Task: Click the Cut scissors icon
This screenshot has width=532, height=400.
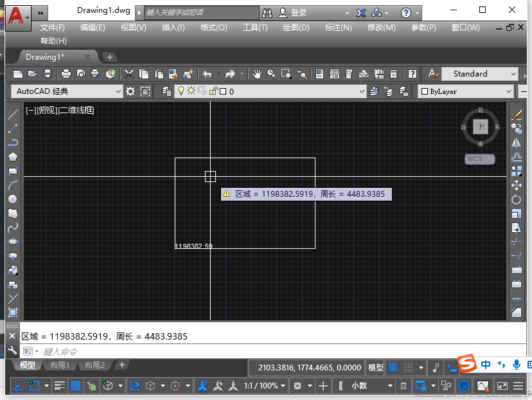Action: (129, 74)
